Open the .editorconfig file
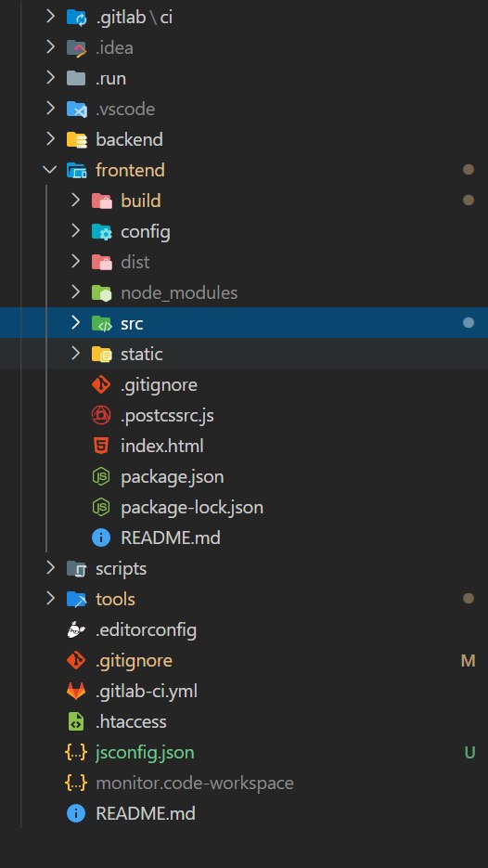Screen dimensions: 488x868 coord(146,630)
